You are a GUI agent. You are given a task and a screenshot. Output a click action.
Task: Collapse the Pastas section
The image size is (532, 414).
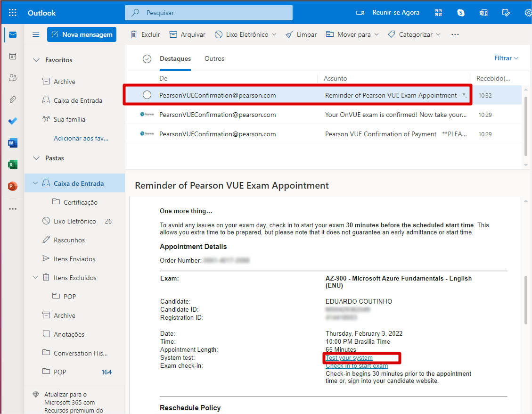(36, 158)
